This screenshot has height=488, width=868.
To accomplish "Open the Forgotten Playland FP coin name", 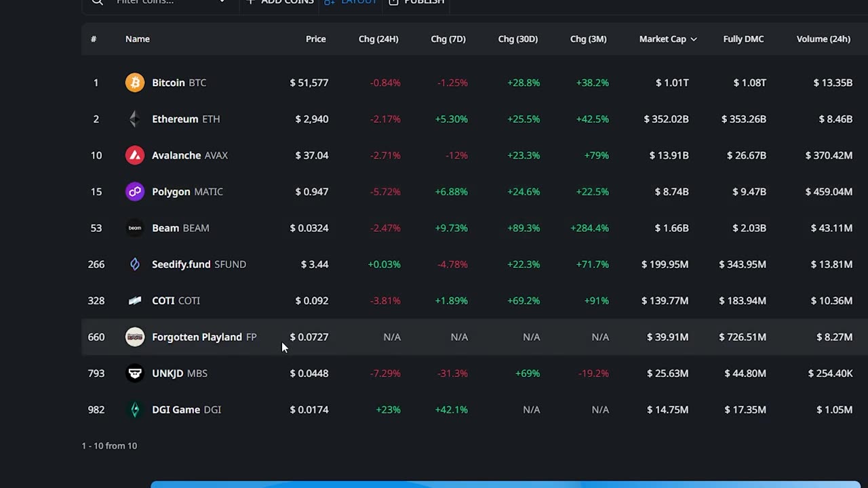I will tap(204, 337).
